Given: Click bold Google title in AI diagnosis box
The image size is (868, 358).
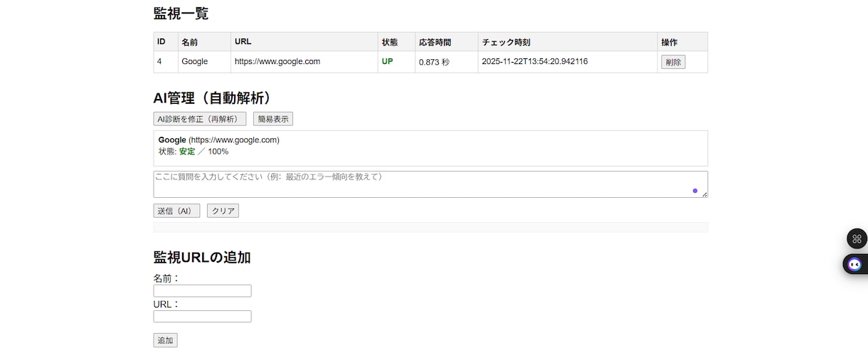Looking at the screenshot, I should click(172, 139).
